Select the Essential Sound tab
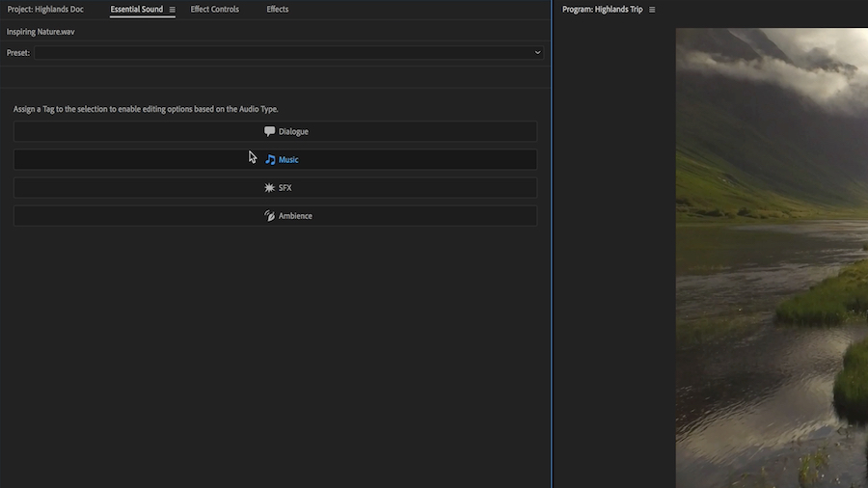Image resolution: width=868 pixels, height=488 pixels. pos(136,10)
